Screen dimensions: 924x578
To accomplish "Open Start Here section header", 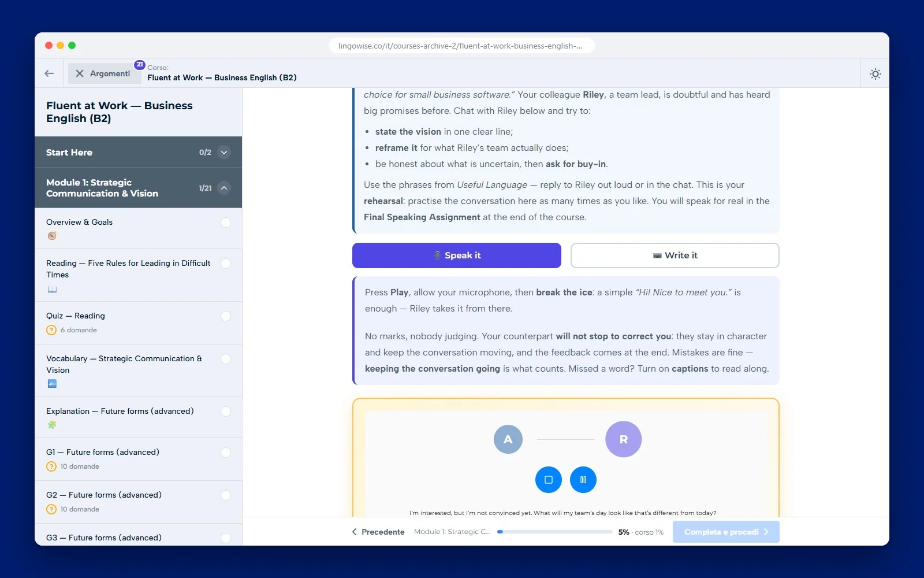I will [138, 153].
